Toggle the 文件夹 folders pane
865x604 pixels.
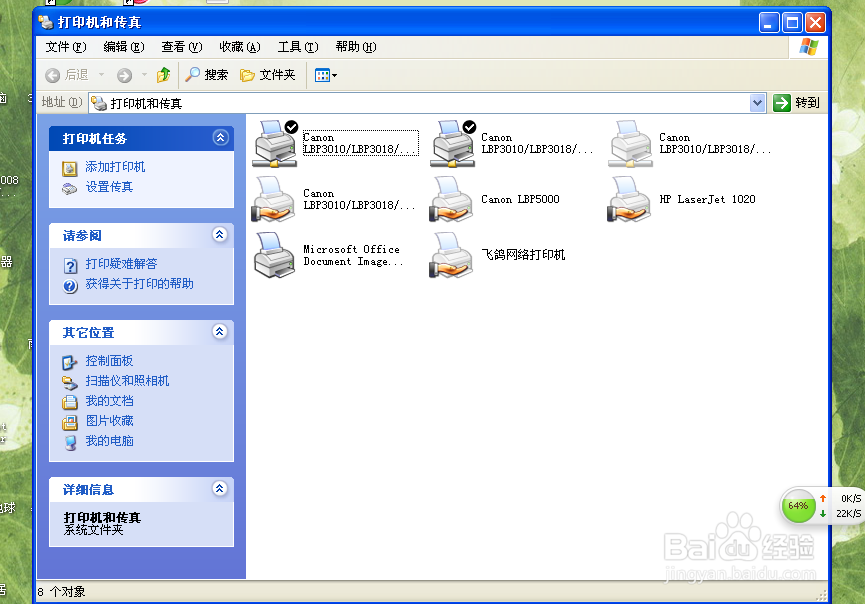tap(268, 75)
